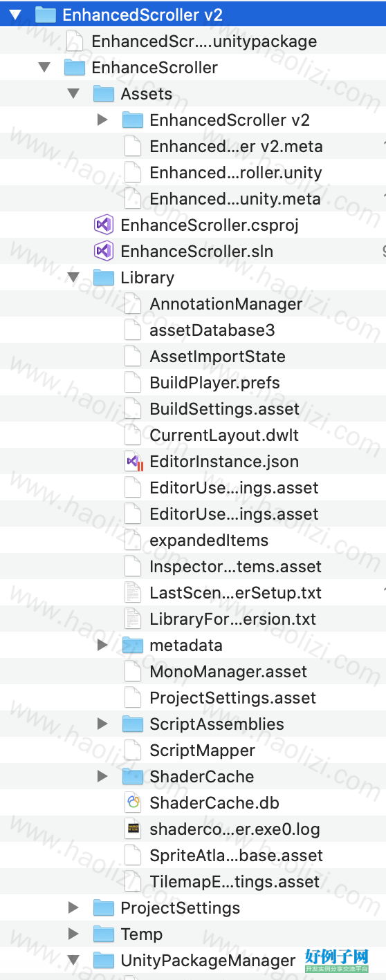Click the ShaderCache.db file icon
This screenshot has height=980, width=386.
pos(133,802)
